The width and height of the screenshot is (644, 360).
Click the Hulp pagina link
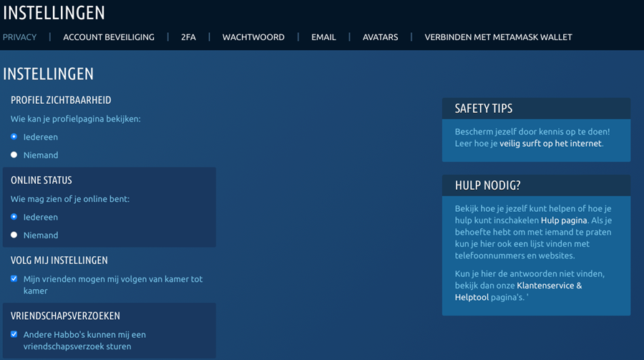click(564, 220)
